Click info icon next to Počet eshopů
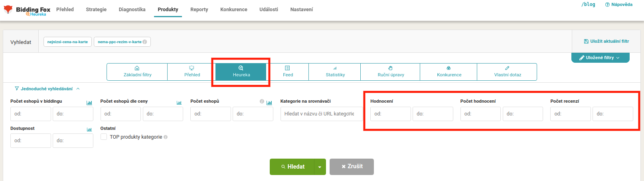Screen dimensions: 644x181 262,101
